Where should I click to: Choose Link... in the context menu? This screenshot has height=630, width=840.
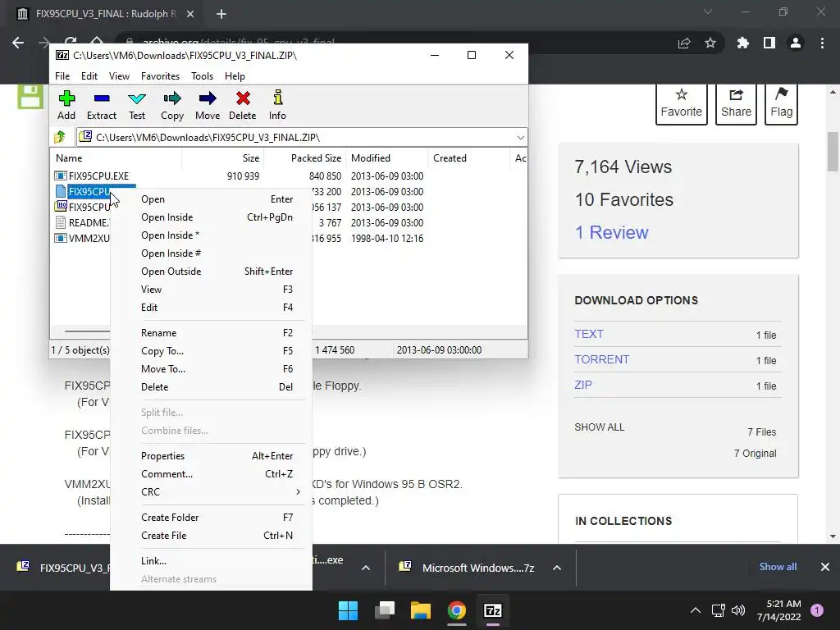click(211, 561)
